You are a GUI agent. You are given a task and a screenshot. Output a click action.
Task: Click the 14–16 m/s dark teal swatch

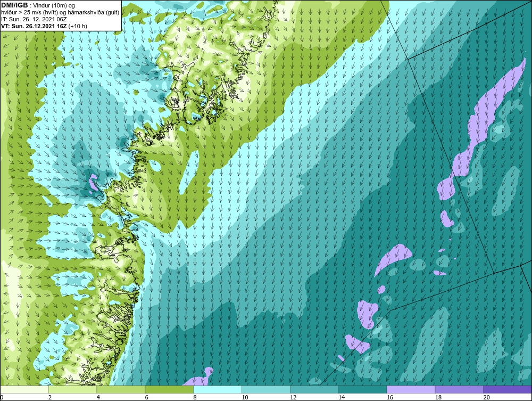coord(363,389)
